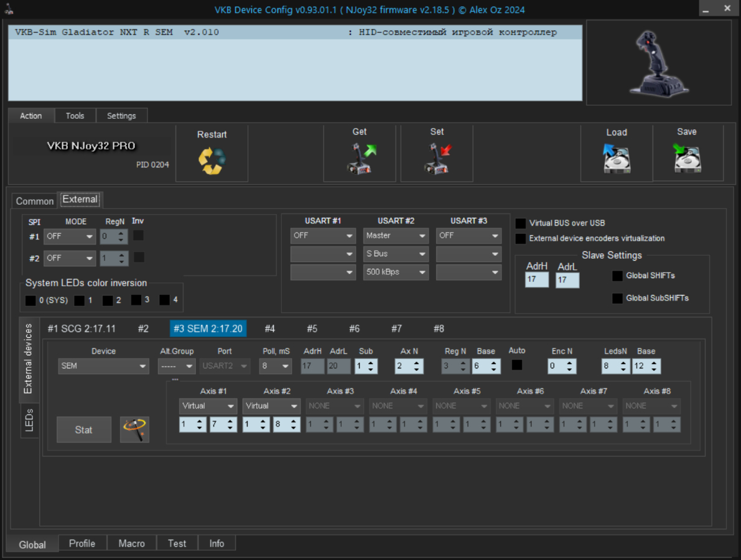The width and height of the screenshot is (741, 560).
Task: Open the Alt.Group dropdown
Action: coord(176,366)
